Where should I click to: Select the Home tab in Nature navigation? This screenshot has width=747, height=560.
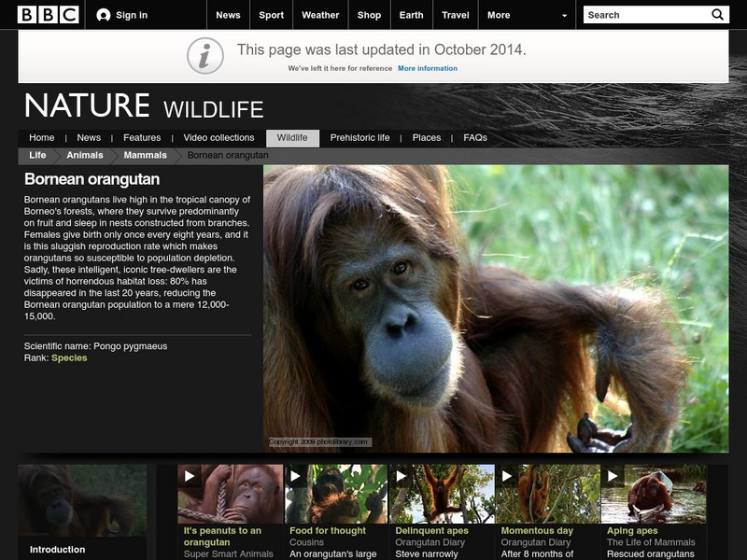pyautogui.click(x=41, y=137)
